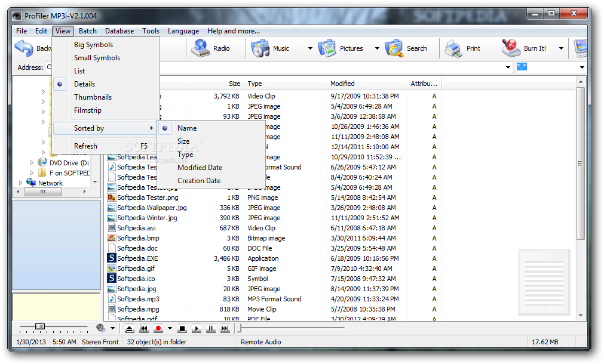Choose Small Symbols view option

click(97, 58)
